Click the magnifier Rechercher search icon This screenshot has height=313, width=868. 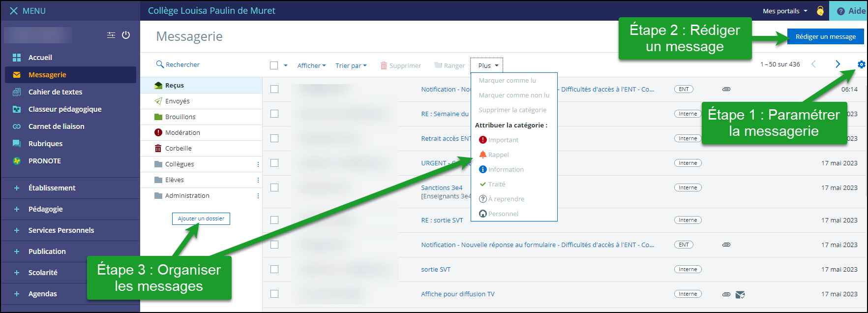click(160, 64)
